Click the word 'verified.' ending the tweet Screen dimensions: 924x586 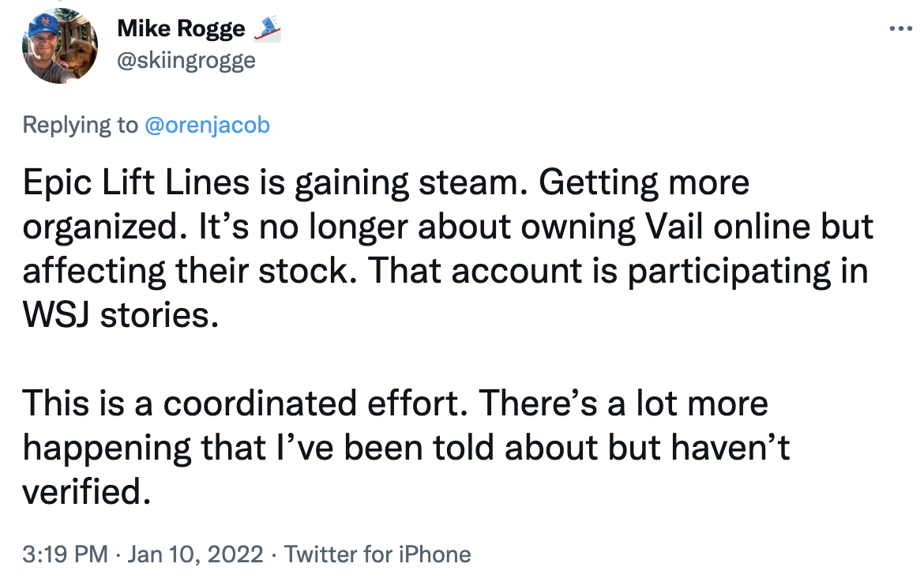(x=86, y=491)
